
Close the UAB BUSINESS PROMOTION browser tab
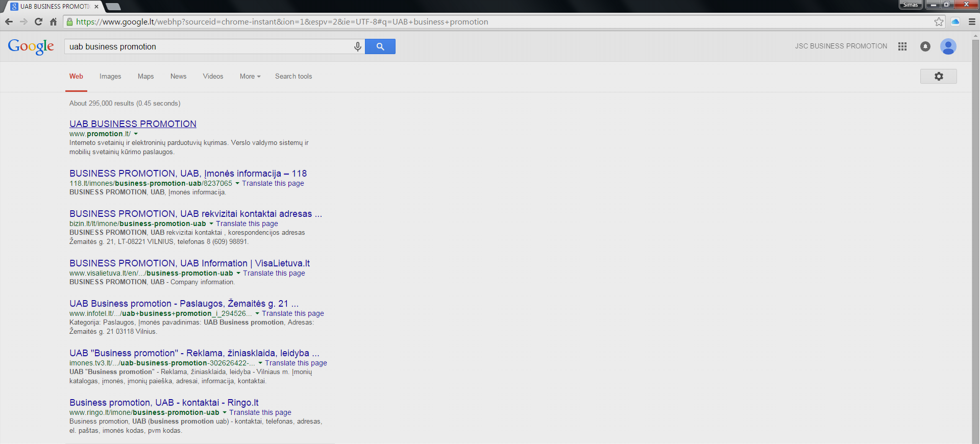(96, 6)
